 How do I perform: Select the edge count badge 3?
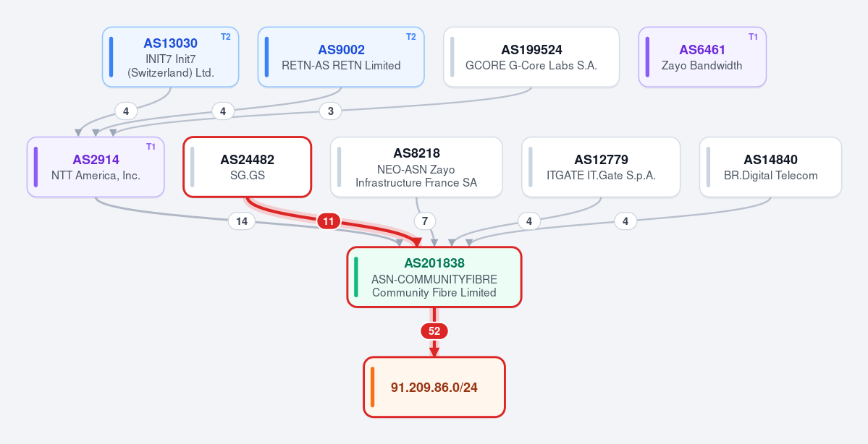coord(331,111)
